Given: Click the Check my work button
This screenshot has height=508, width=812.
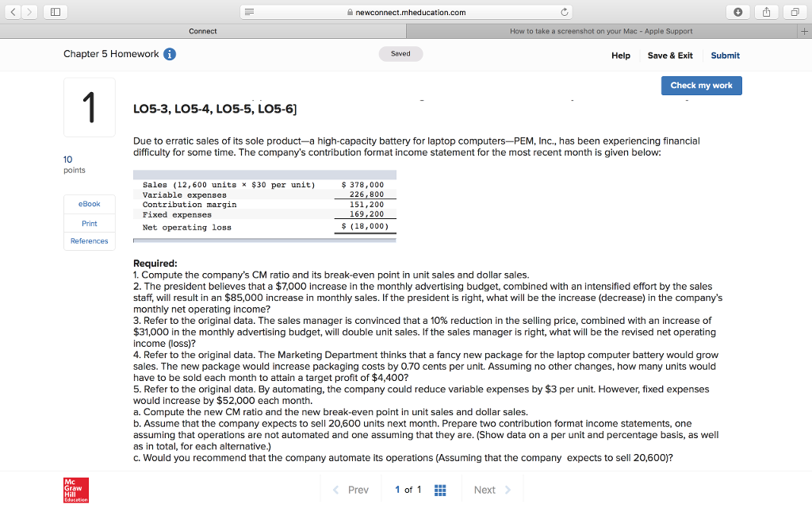Looking at the screenshot, I should tap(701, 86).
